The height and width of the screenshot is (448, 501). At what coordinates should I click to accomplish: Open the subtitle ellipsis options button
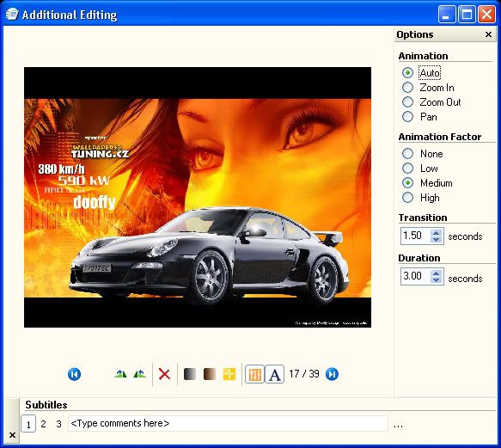(x=398, y=426)
